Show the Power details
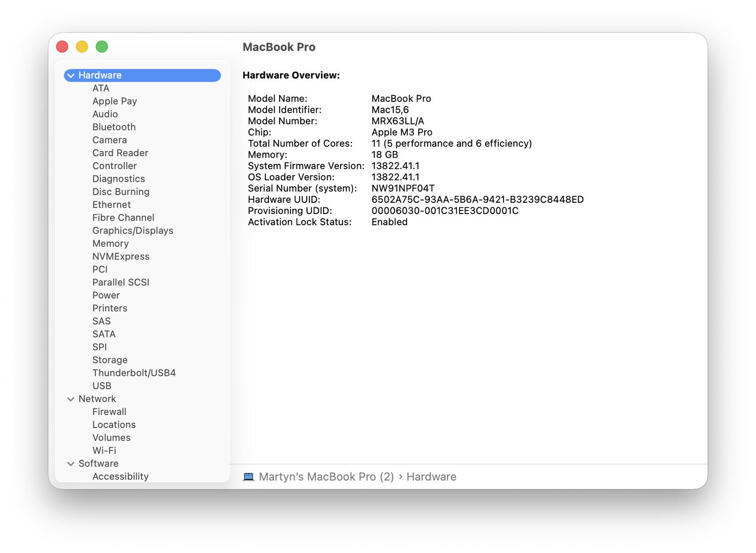Viewport: 756px width, 553px height. tap(106, 295)
